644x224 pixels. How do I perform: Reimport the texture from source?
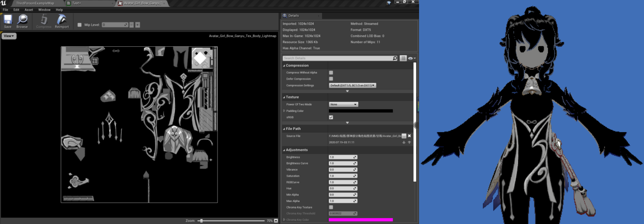click(x=62, y=21)
